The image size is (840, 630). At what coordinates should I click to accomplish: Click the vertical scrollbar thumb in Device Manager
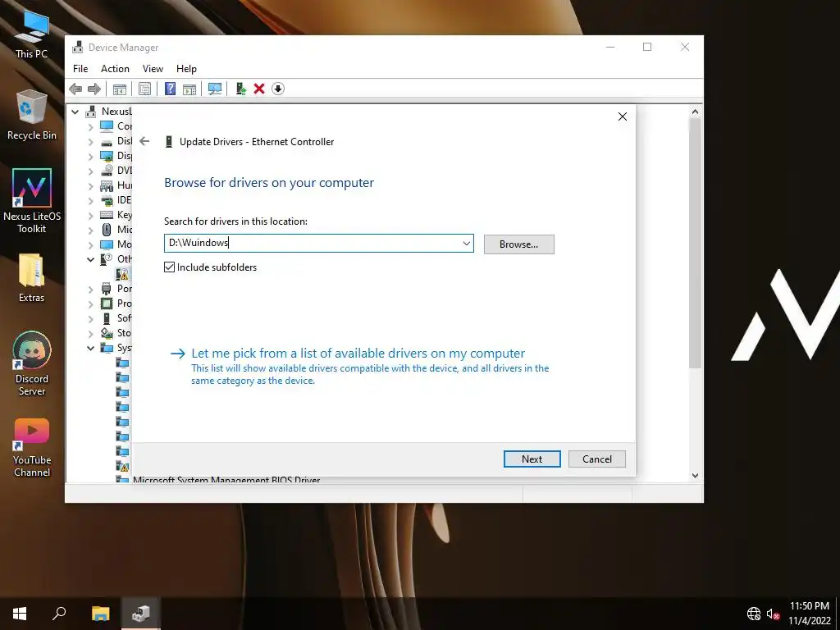coord(695,243)
